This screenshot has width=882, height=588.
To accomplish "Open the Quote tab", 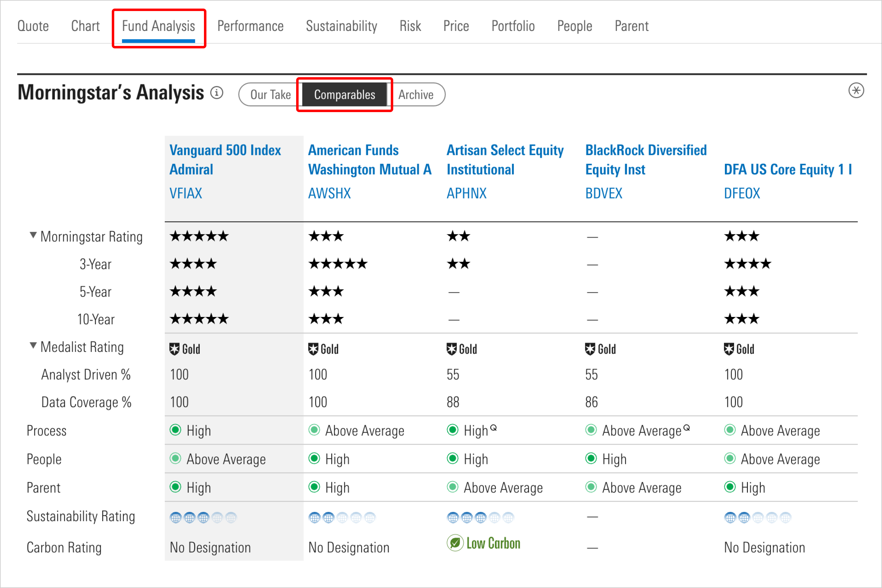I will (x=33, y=26).
